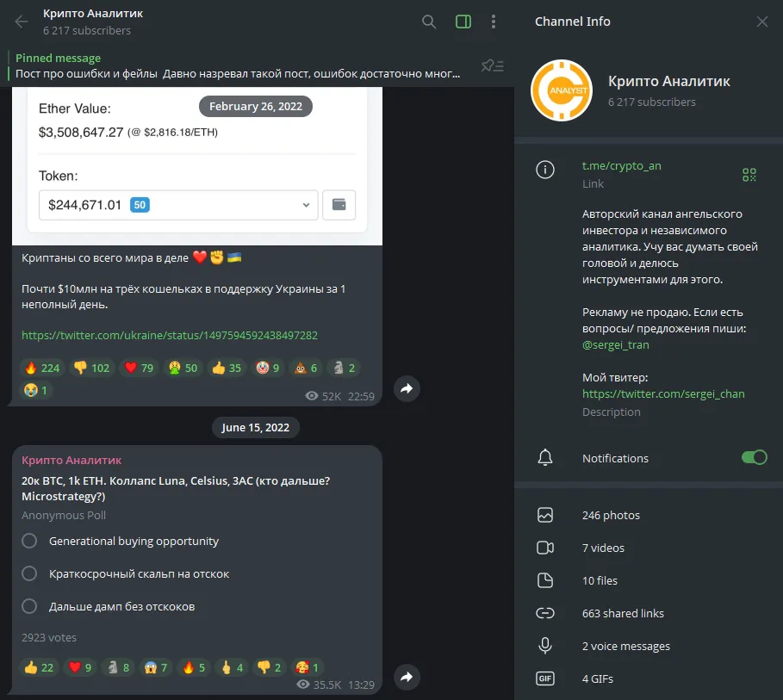
Task: React with red heart 79
Action: pos(139,368)
